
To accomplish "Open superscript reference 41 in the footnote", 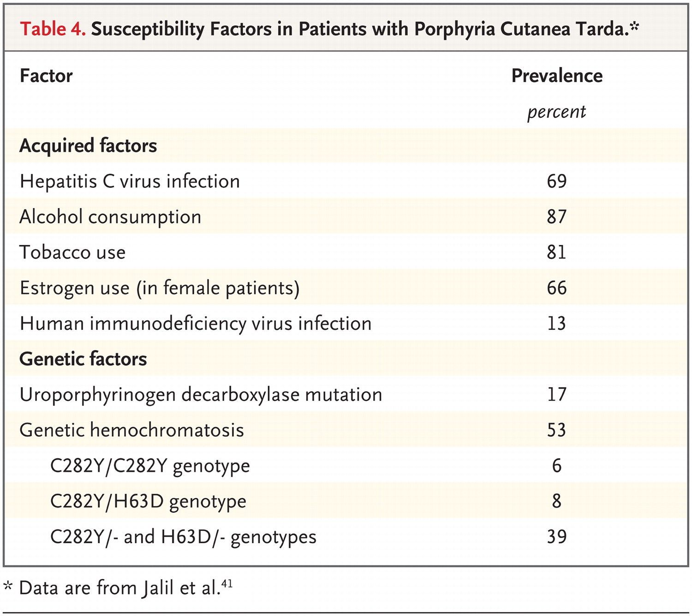I will point(227,584).
